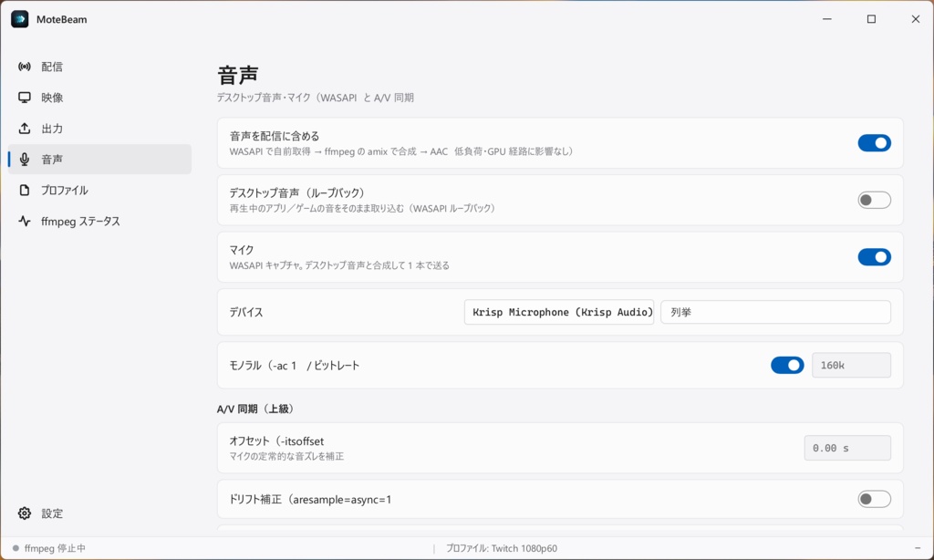Click the マイクの定常的な音ズレを補正 description
This screenshot has height=560, width=934.
pyautogui.click(x=286, y=456)
